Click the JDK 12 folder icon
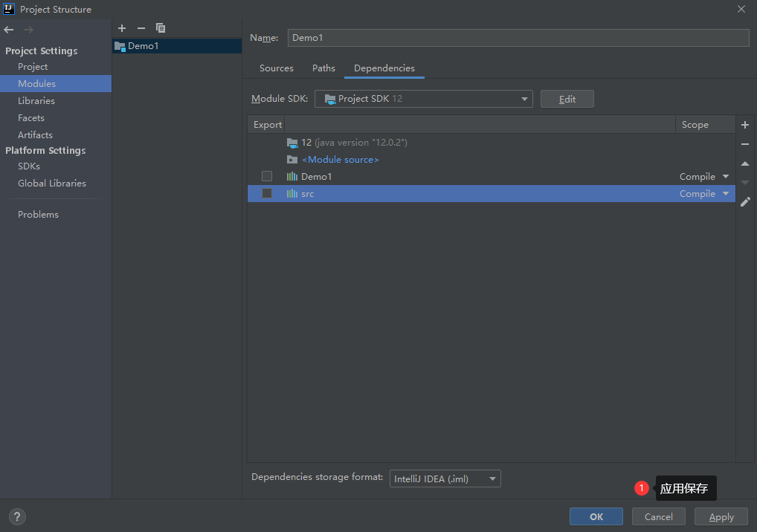The width and height of the screenshot is (757, 532). coord(292,143)
